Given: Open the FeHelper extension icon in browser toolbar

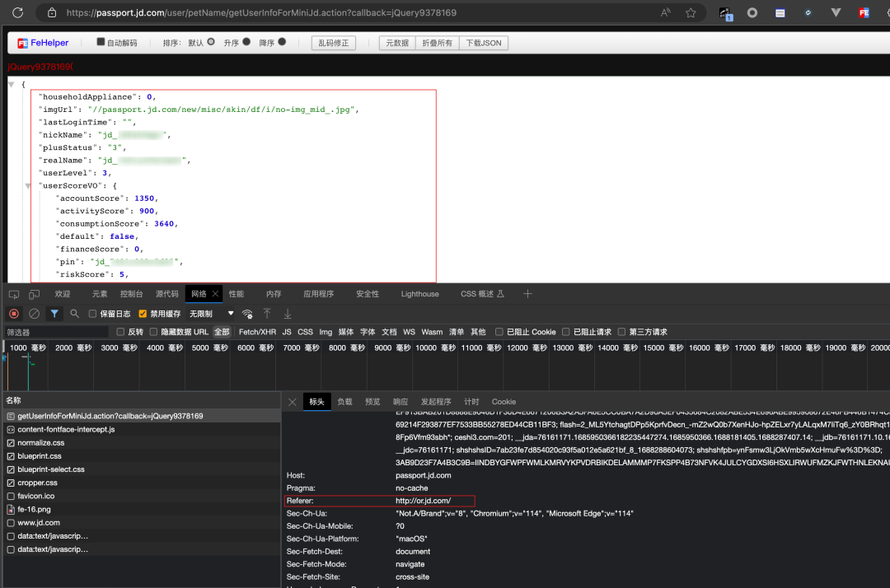Looking at the screenshot, I should pos(864,12).
